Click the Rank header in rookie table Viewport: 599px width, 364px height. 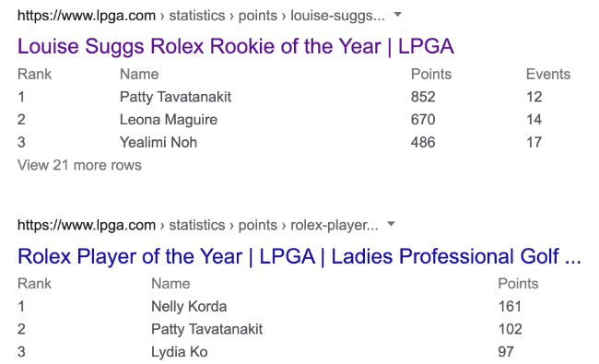[34, 74]
